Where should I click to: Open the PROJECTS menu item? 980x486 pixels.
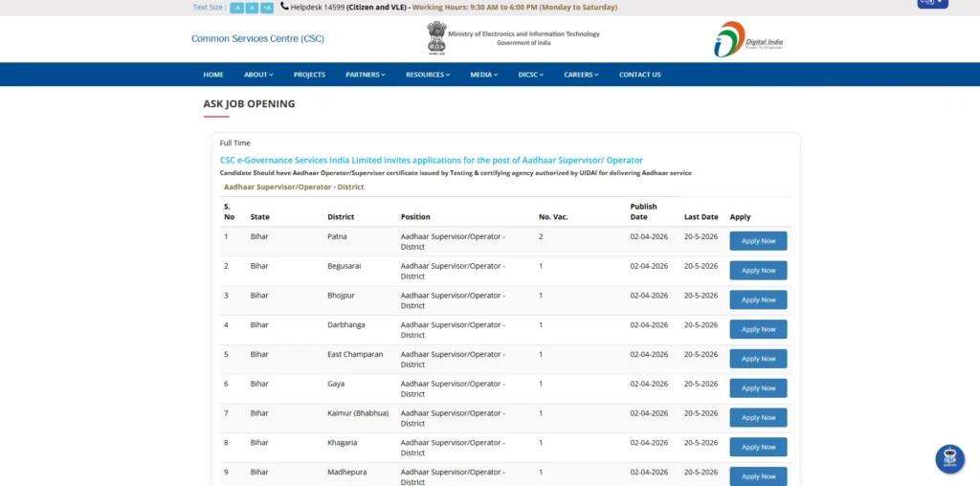[309, 75]
